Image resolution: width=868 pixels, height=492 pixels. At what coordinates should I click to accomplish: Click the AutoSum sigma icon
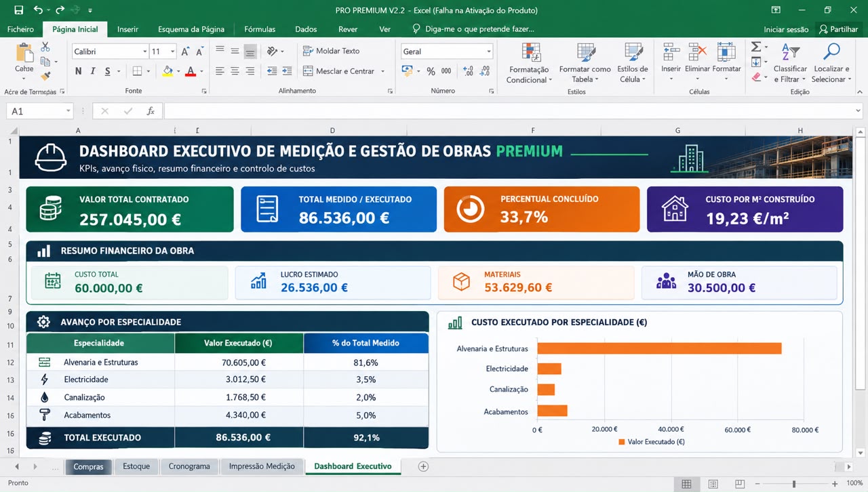(756, 47)
